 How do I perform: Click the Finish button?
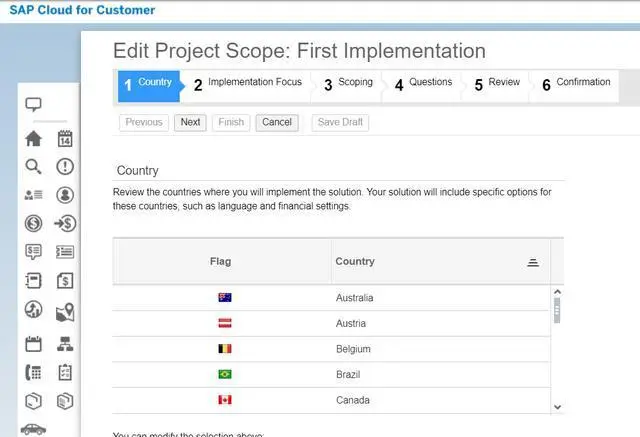(x=231, y=122)
